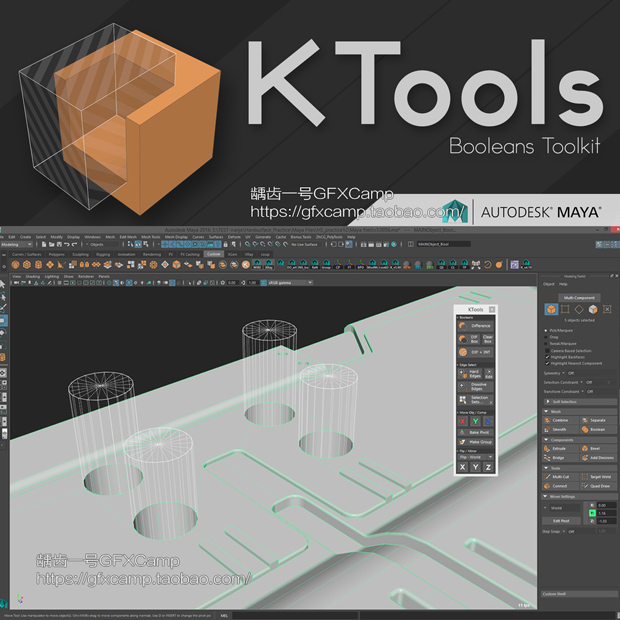Click Make Group in KTools
Viewport: 620px width, 620px height.
(x=475, y=442)
